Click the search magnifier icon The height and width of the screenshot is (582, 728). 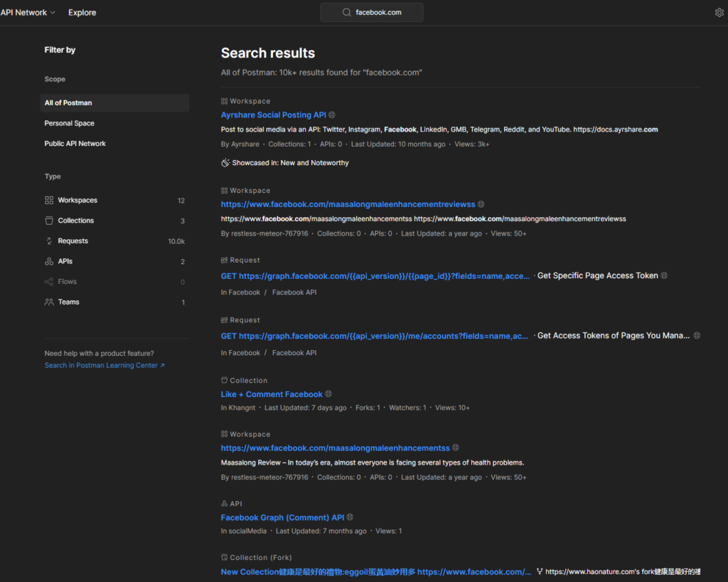pyautogui.click(x=346, y=13)
